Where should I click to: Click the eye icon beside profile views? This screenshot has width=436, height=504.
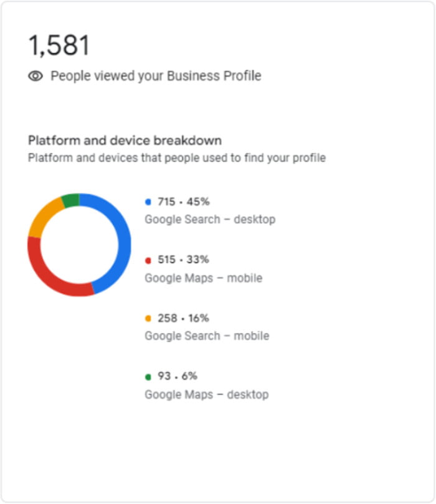tap(36, 77)
